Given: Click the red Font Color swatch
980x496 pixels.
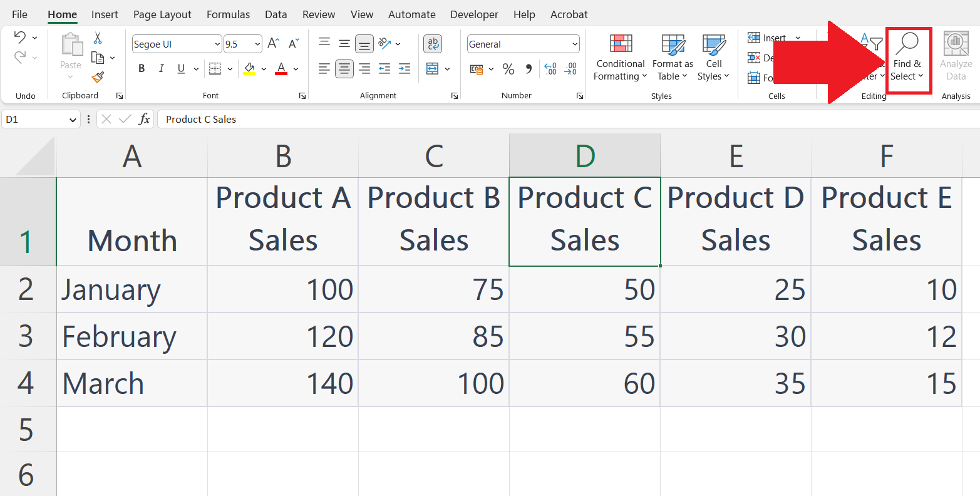Looking at the screenshot, I should click(x=280, y=69).
